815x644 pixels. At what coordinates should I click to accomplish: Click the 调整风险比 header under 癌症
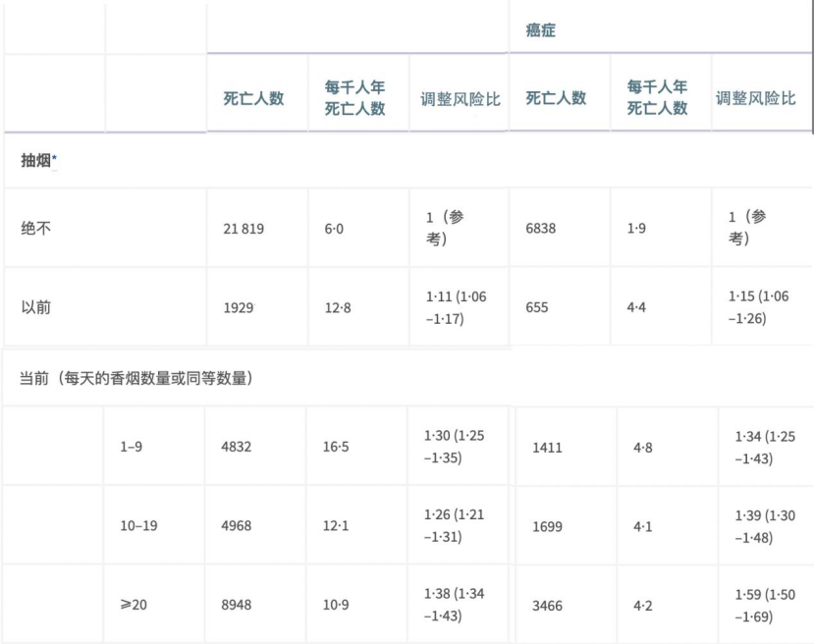click(756, 98)
